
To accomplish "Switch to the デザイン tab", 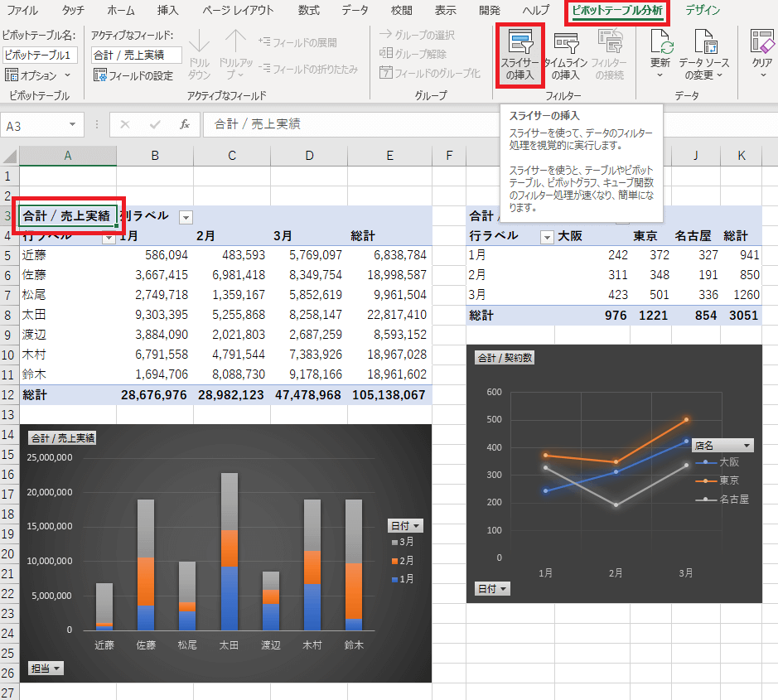I will point(703,11).
